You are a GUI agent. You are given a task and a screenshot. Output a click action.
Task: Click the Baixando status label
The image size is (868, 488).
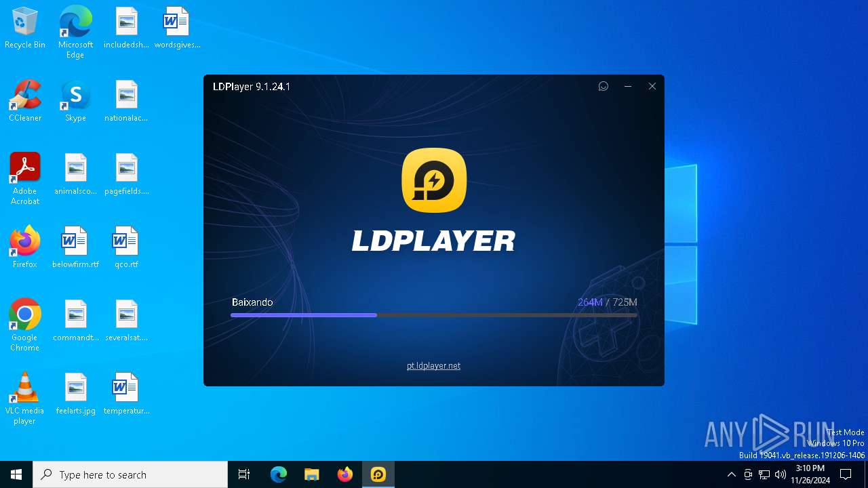click(x=252, y=302)
